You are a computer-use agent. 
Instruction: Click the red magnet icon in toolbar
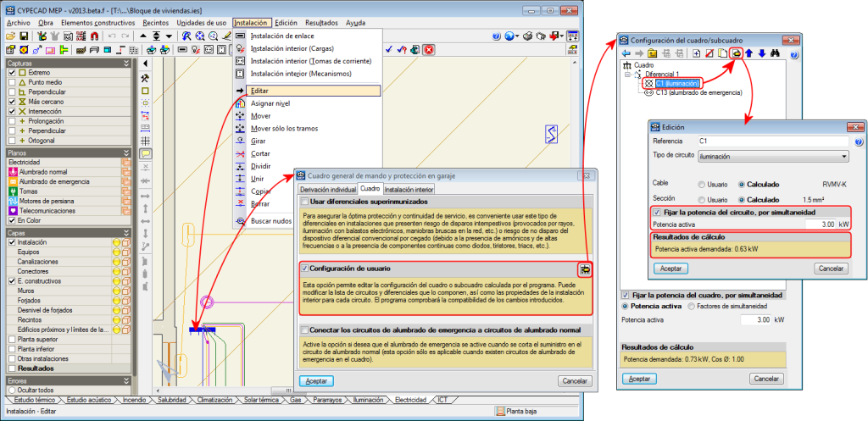tap(94, 36)
